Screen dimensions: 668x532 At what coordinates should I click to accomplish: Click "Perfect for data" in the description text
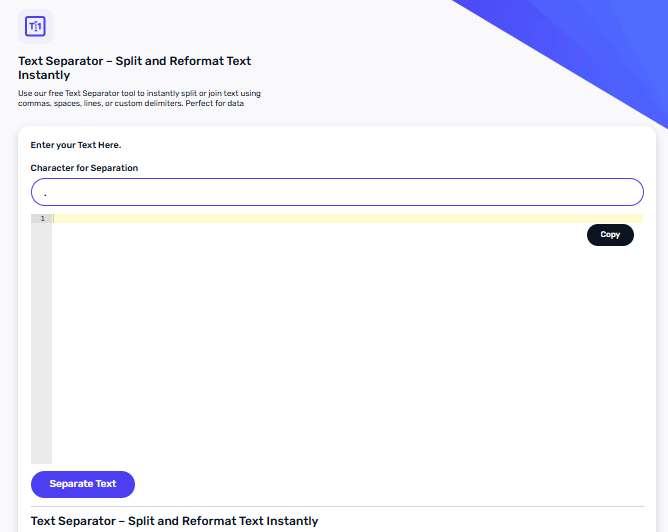coord(214,103)
